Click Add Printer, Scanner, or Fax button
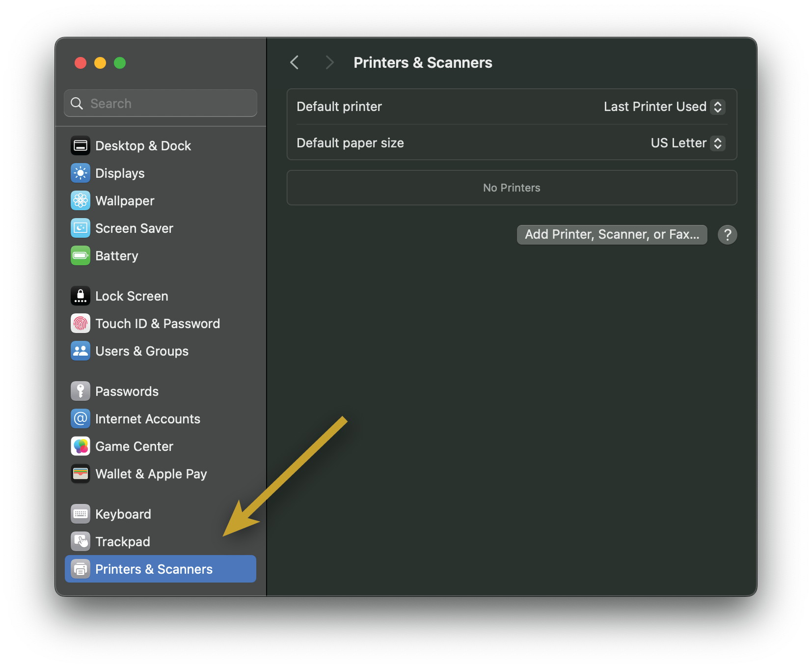 (x=612, y=235)
